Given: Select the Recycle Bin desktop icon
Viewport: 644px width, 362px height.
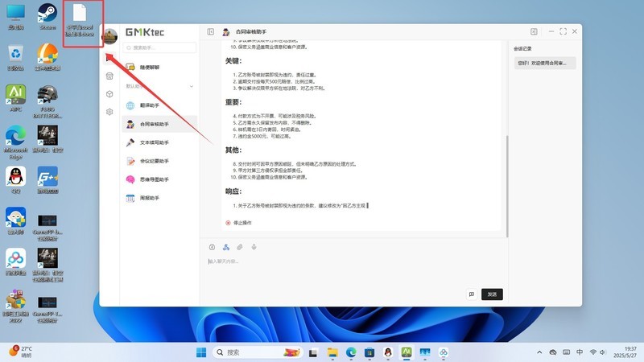Looking at the screenshot, I should pyautogui.click(x=15, y=57).
